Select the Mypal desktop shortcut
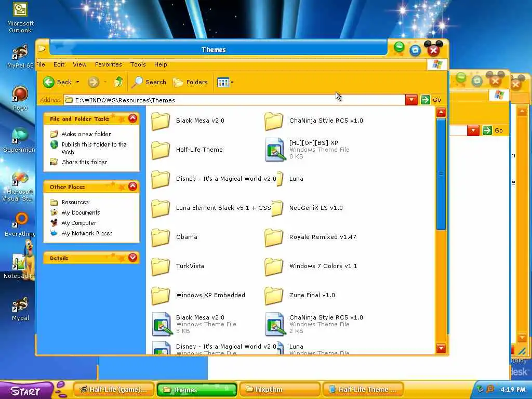 (20, 309)
